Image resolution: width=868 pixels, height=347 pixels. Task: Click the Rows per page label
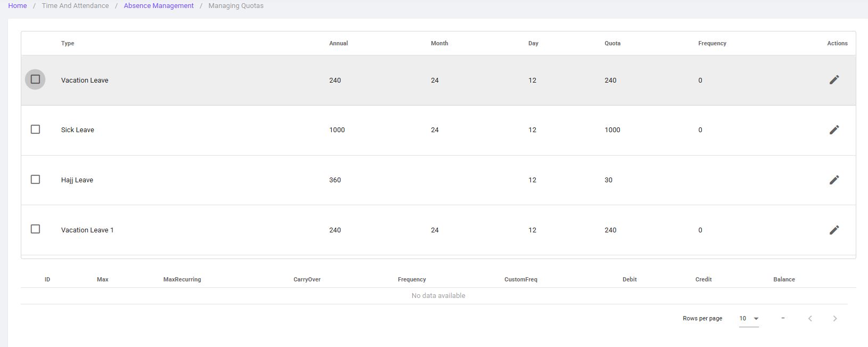(702, 318)
